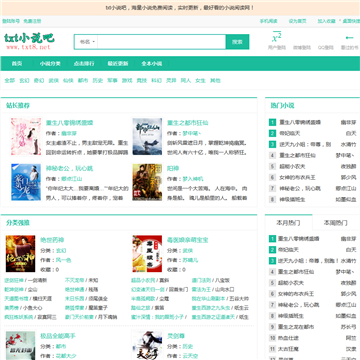Click the 重生八零锦绣盛婚 title in 站长推荐
The image size is (360, 360).
coord(69,123)
